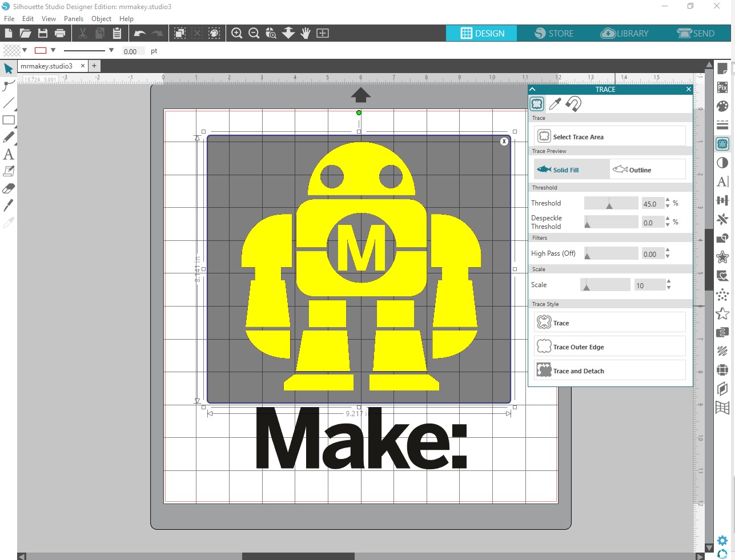The height and width of the screenshot is (560, 735).
Task: Open the fill pattern dropdown arrow
Action: point(25,50)
